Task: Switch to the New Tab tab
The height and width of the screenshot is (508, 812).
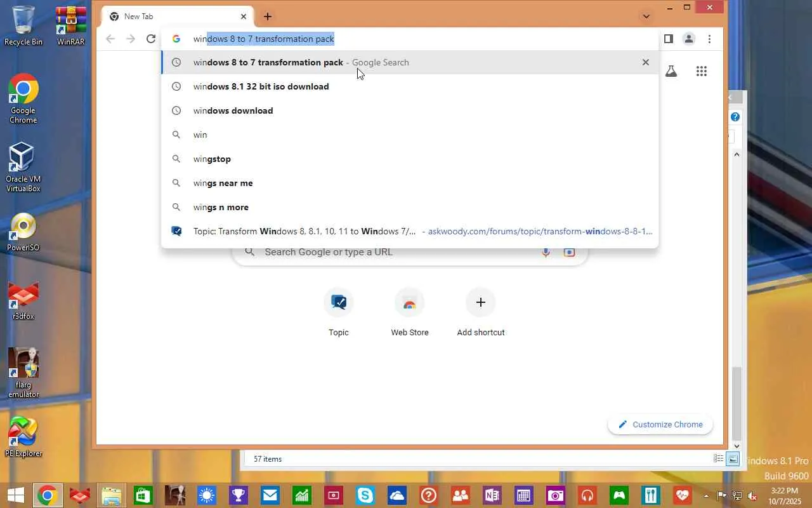Action: pos(178,17)
